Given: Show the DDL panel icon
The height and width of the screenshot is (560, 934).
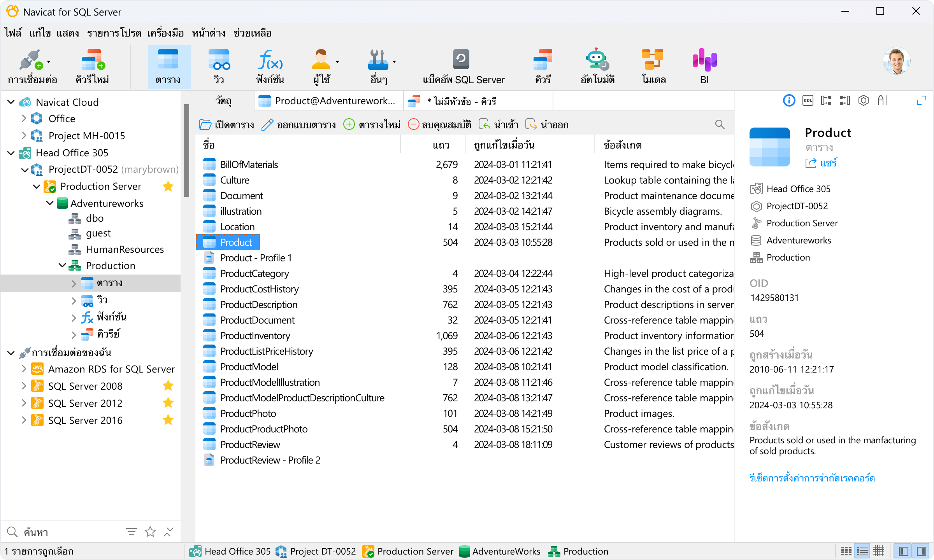Looking at the screenshot, I should coord(808,101).
